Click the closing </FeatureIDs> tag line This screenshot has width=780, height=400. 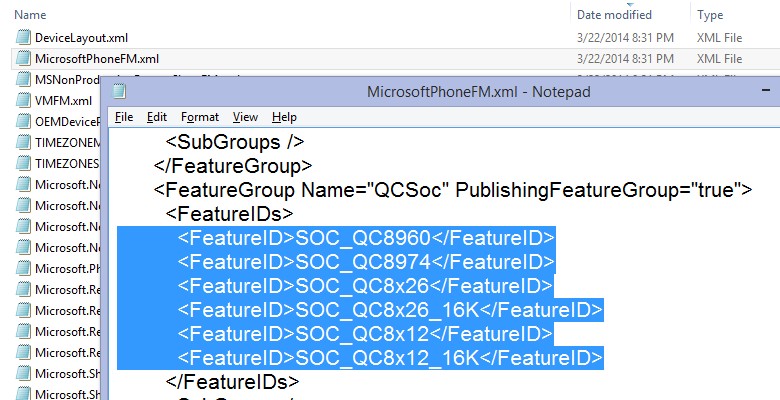(x=232, y=381)
